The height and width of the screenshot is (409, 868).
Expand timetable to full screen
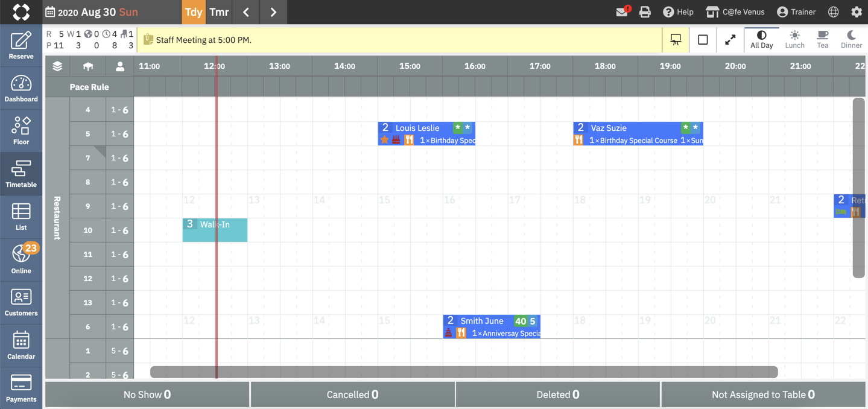730,40
